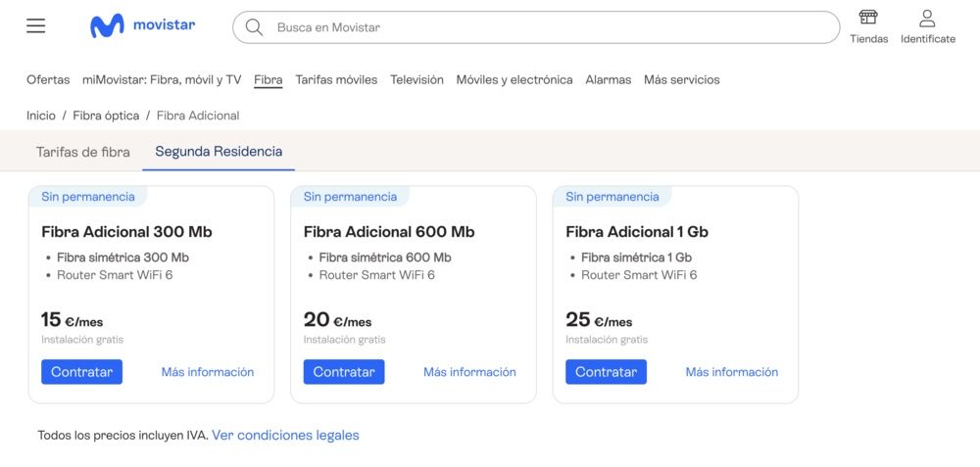The width and height of the screenshot is (980, 467).
Task: Open the Televisión section
Action: click(416, 80)
